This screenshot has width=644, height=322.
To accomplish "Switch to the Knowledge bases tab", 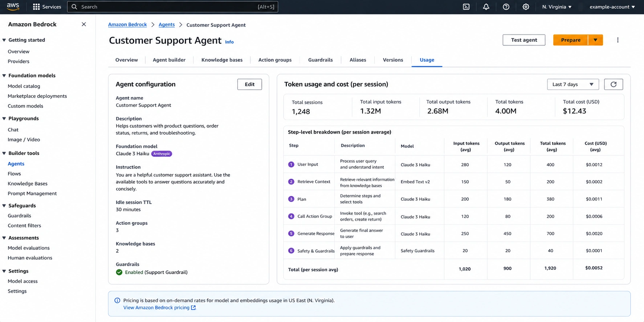I will click(x=222, y=60).
